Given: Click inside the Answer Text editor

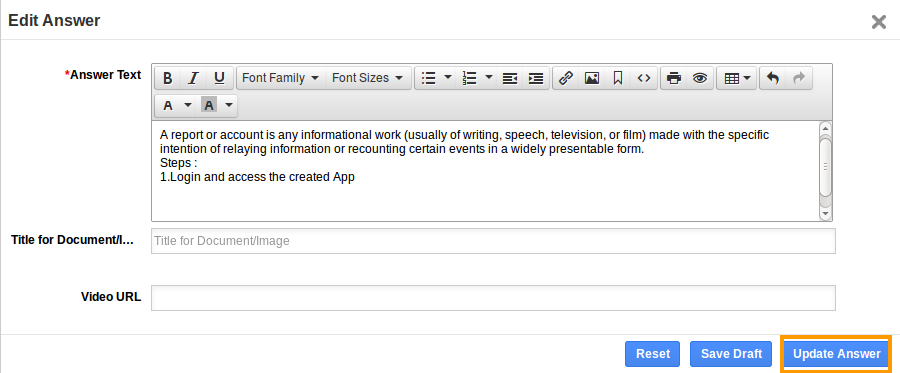Looking at the screenshot, I should pyautogui.click(x=485, y=170).
